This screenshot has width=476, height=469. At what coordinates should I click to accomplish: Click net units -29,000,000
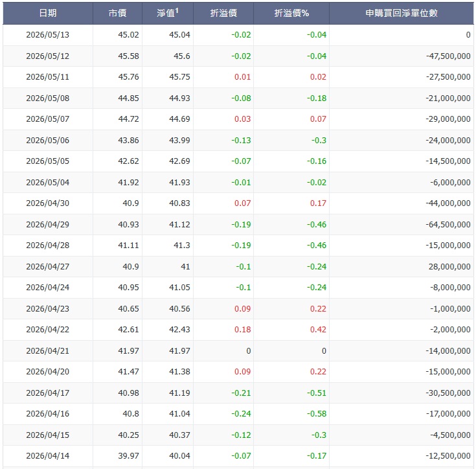coord(448,119)
